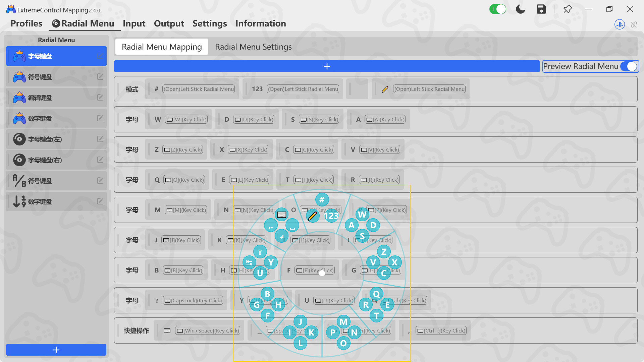
Task: Open the Settings menu
Action: (x=209, y=23)
